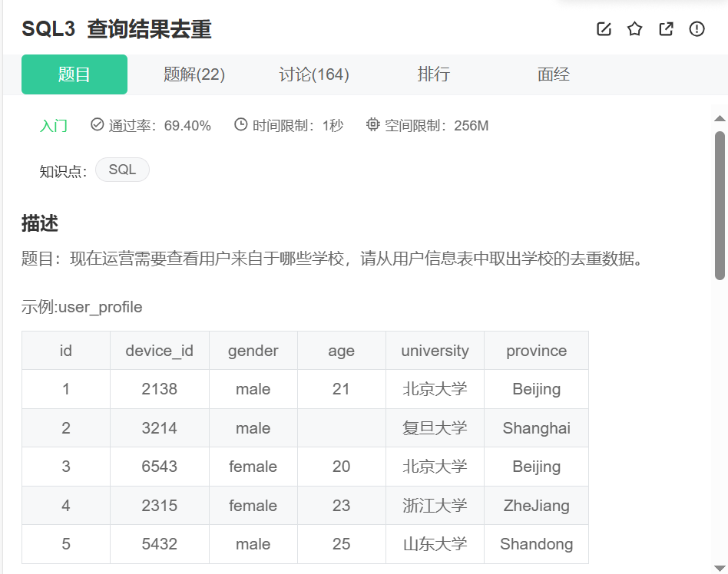Image resolution: width=728 pixels, height=574 pixels.
Task: Click the Shanghai province cell
Action: click(536, 428)
